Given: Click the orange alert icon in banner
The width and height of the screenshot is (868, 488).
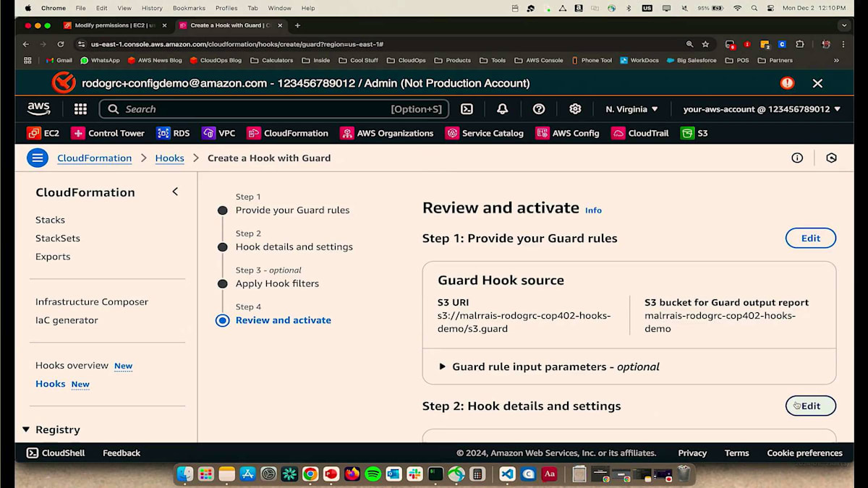Looking at the screenshot, I should tap(787, 83).
